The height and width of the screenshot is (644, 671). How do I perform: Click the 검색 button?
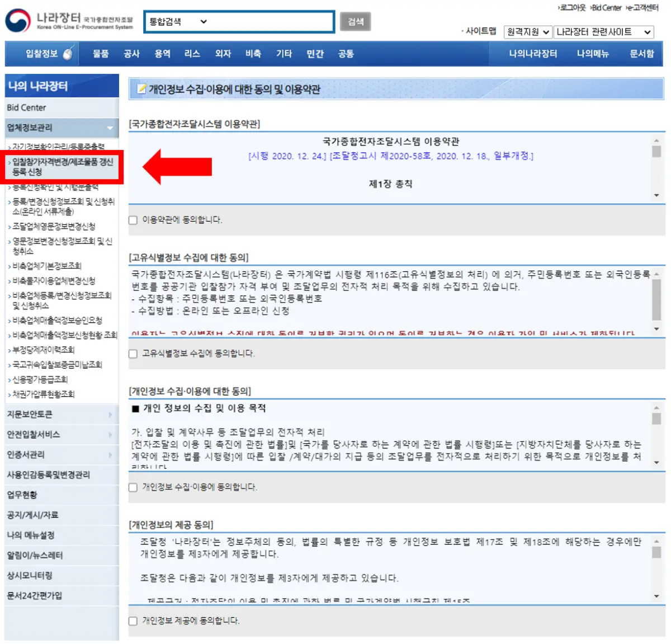(x=356, y=22)
